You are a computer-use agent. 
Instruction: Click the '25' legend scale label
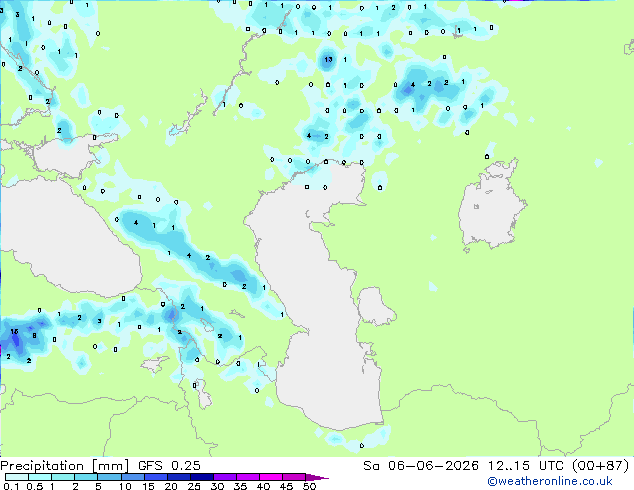click(x=194, y=486)
